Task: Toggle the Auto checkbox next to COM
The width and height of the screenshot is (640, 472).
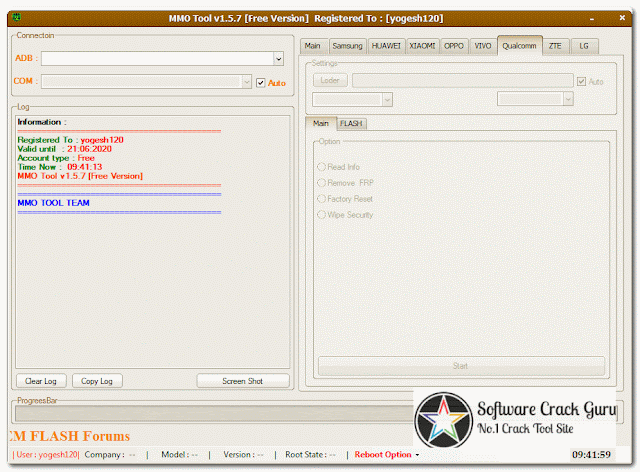Action: point(260,83)
